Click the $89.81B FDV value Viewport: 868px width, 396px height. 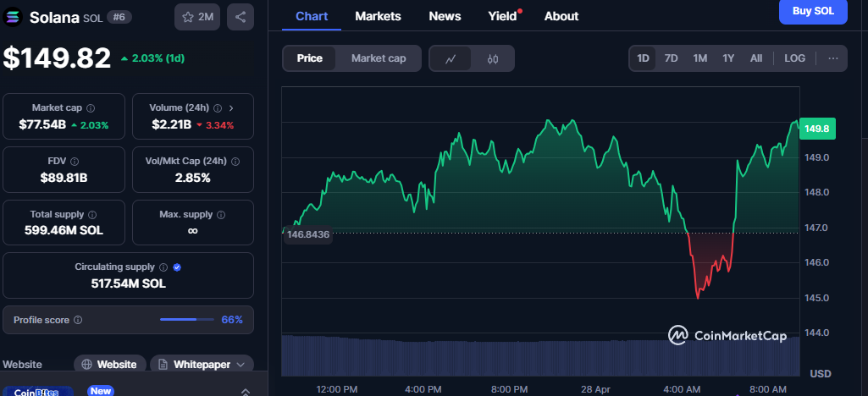pyautogui.click(x=64, y=178)
